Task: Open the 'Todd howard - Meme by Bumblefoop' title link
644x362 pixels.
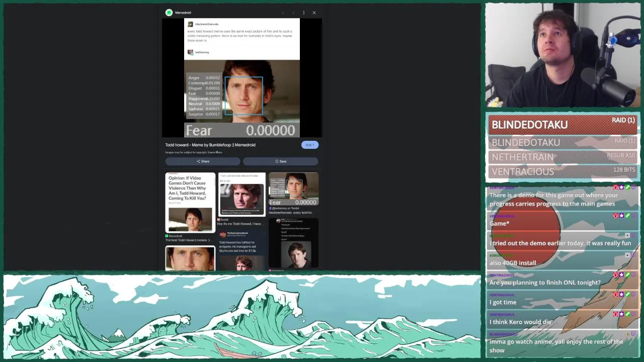Action: 210,145
